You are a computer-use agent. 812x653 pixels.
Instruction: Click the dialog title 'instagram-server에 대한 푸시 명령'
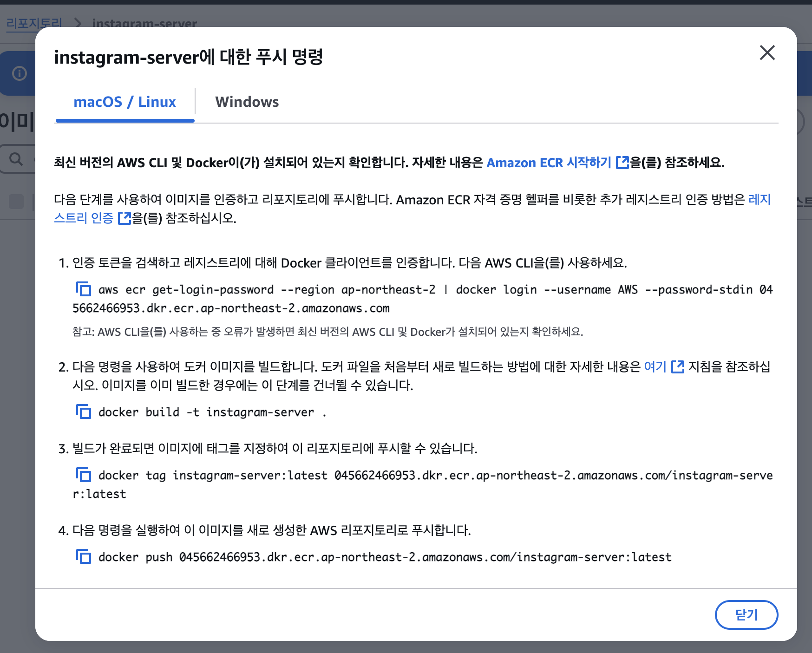189,57
